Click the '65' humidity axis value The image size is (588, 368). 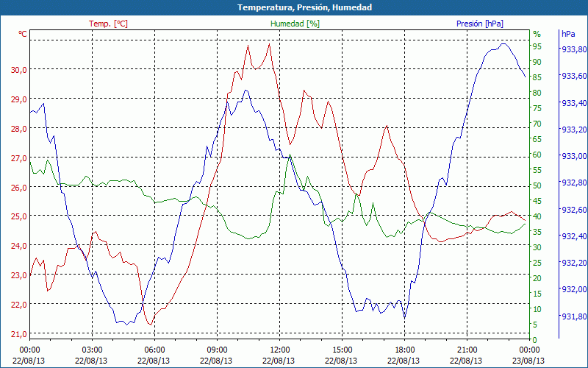point(537,139)
